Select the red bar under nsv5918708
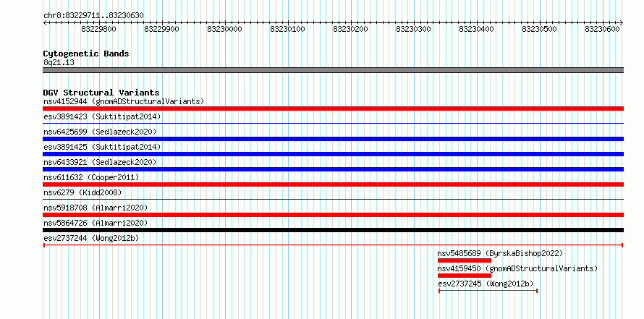This screenshot has width=644, height=319. click(x=333, y=215)
